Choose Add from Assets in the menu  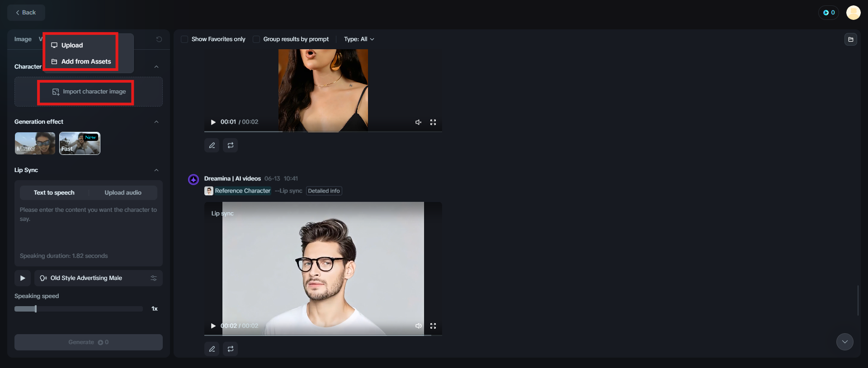(81, 61)
